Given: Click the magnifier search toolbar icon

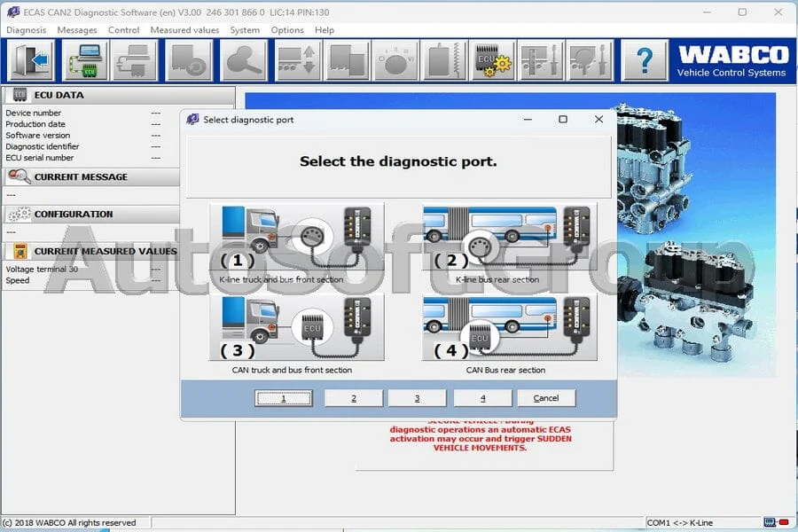Looking at the screenshot, I should point(244,60).
